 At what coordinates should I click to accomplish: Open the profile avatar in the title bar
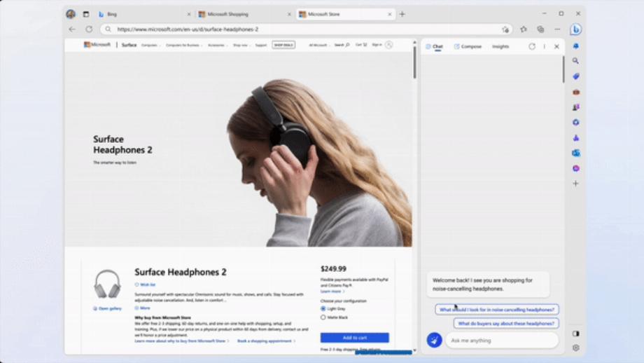[71, 14]
